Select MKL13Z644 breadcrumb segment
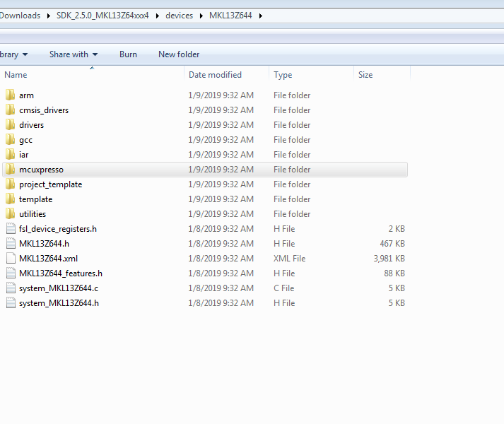This screenshot has height=424, width=504. (230, 16)
